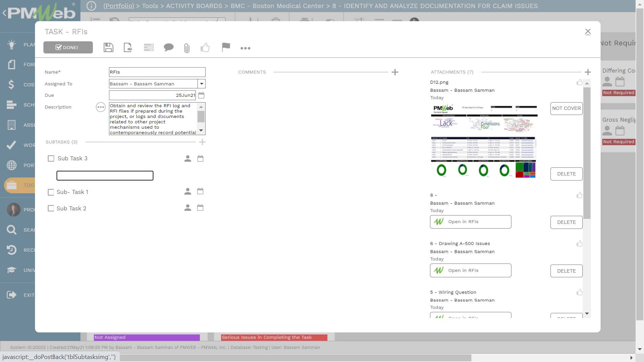Check the Sub- Task 1 checkbox

tap(51, 192)
